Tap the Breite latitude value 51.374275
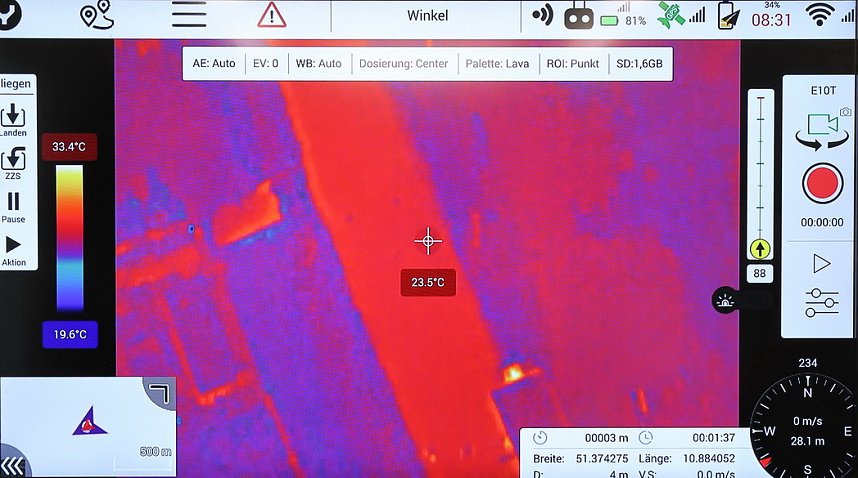Screen dimensions: 858x478 click(x=602, y=458)
